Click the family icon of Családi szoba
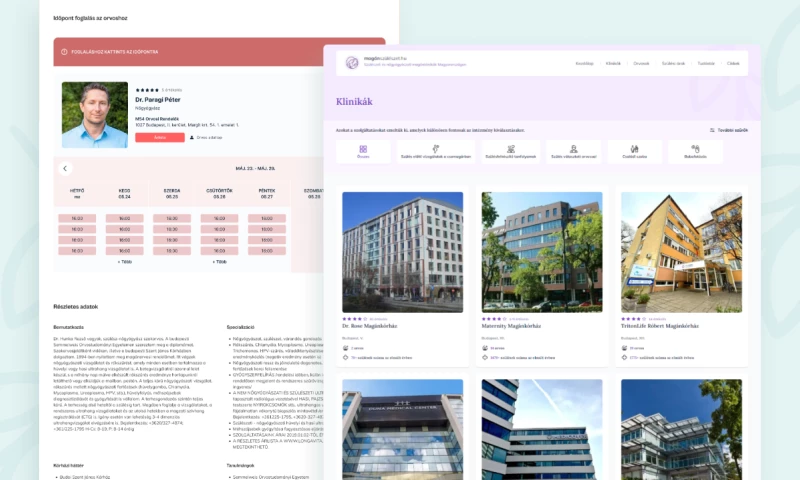This screenshot has width=800, height=480. 634,148
